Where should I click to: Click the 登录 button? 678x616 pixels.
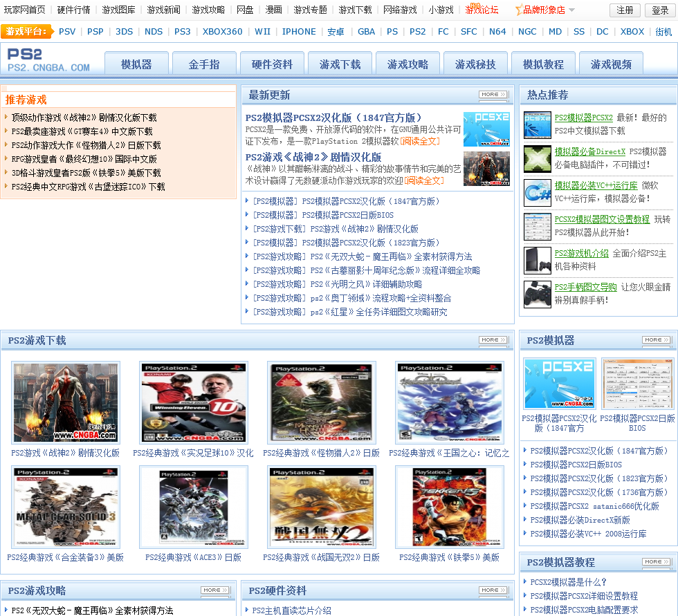pos(660,10)
